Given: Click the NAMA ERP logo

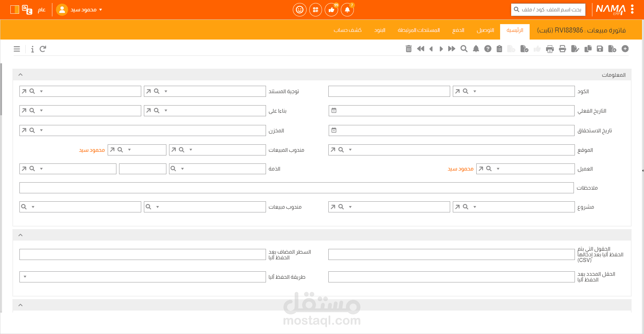Looking at the screenshot, I should pyautogui.click(x=610, y=9).
